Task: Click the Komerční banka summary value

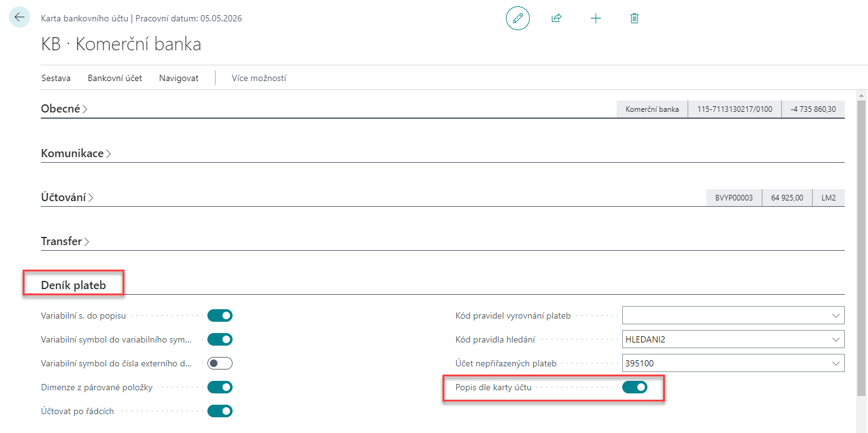Action: 652,109
